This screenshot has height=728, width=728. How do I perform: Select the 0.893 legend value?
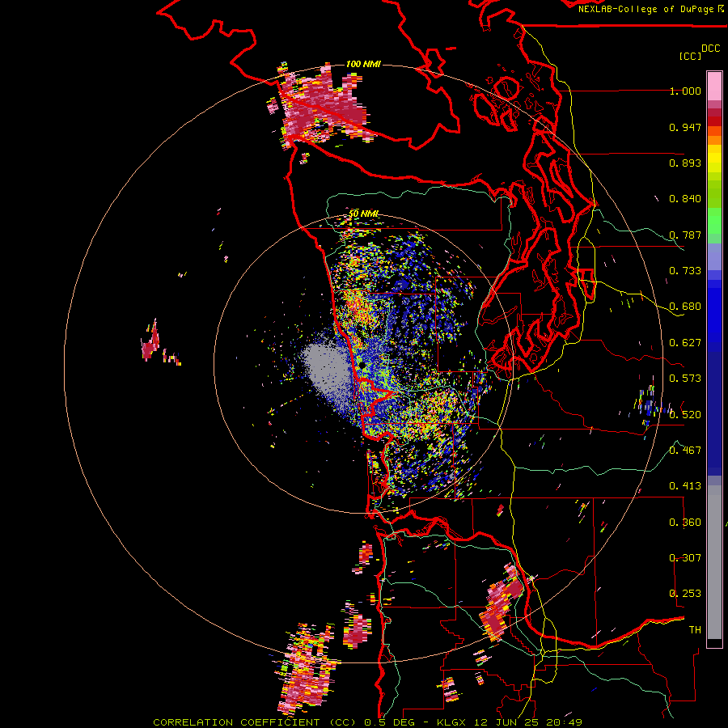pyautogui.click(x=685, y=163)
